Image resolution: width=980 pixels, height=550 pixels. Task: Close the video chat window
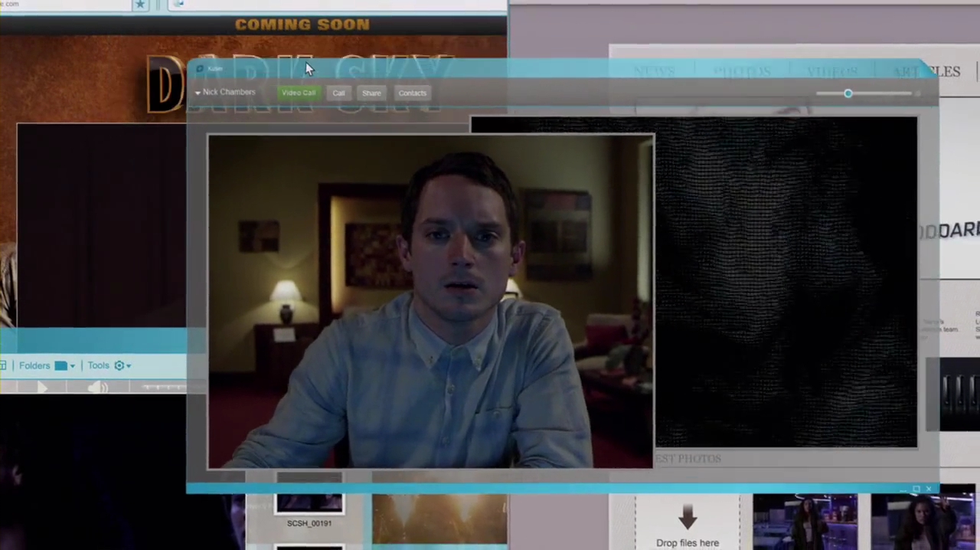[929, 489]
